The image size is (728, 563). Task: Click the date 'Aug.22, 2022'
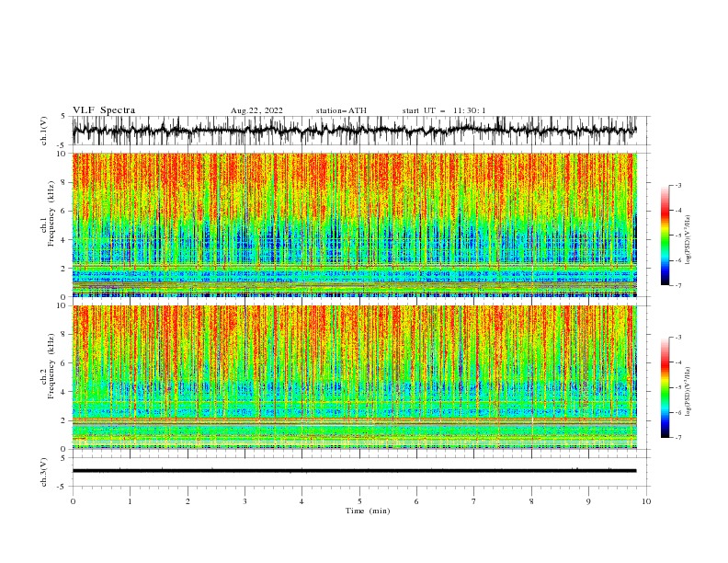click(x=256, y=110)
